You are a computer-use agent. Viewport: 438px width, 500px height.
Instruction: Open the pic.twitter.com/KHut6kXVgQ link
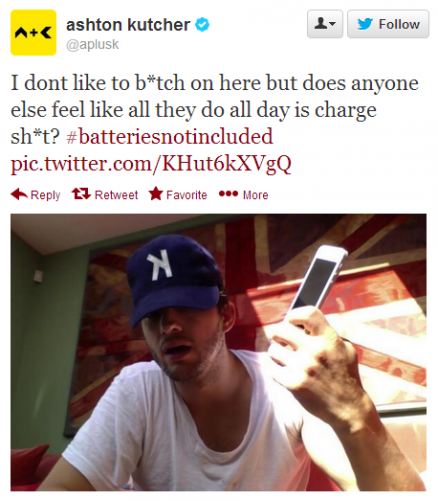point(151,164)
